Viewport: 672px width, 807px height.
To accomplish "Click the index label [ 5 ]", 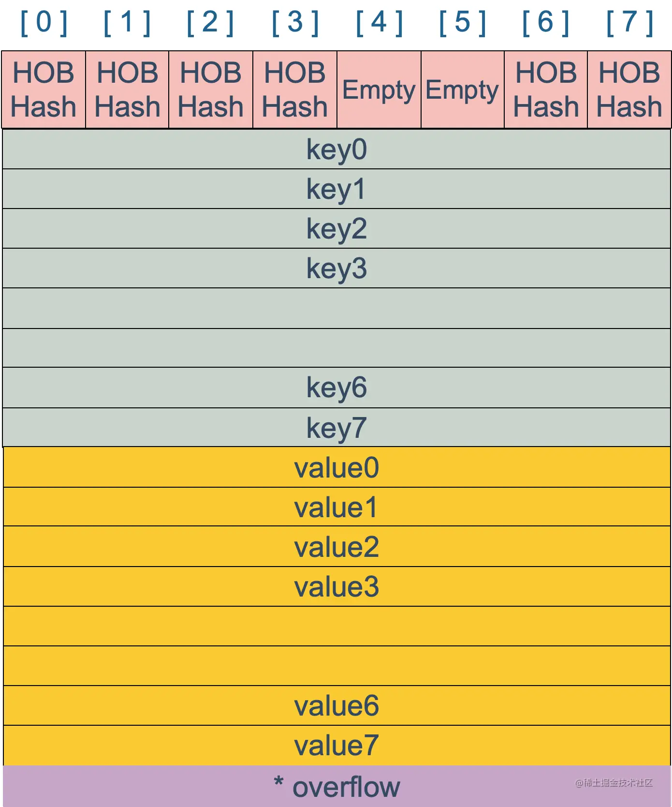I will click(x=463, y=23).
